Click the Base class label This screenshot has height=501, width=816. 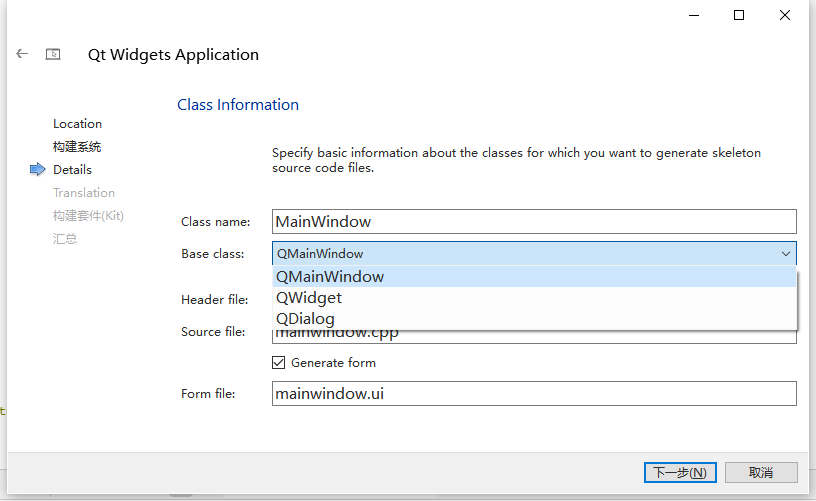(212, 254)
